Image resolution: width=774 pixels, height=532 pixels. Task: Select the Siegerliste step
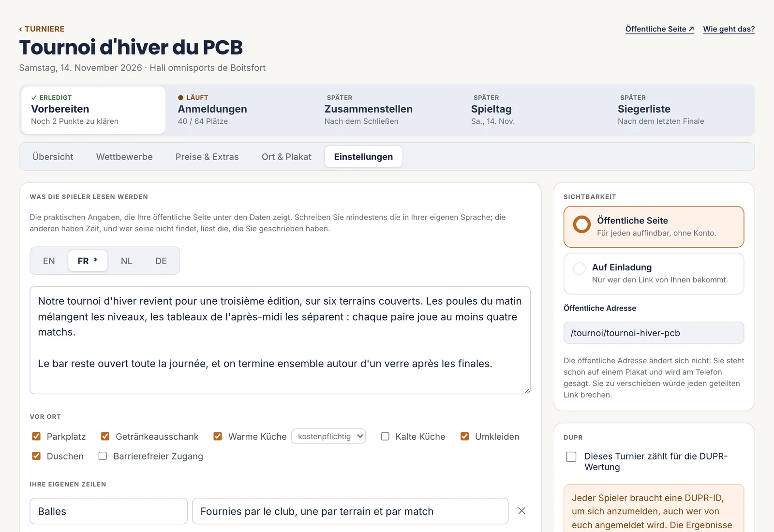680,110
